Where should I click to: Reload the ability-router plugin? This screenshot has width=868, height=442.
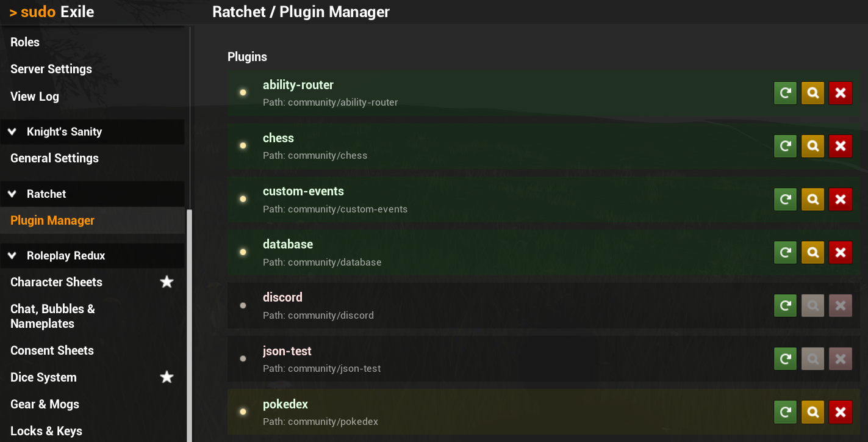click(785, 93)
